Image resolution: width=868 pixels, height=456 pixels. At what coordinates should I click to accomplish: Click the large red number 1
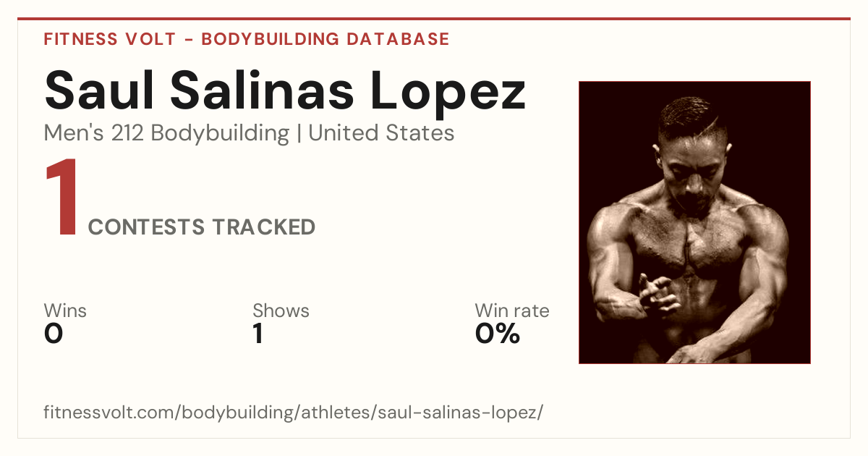(61, 200)
